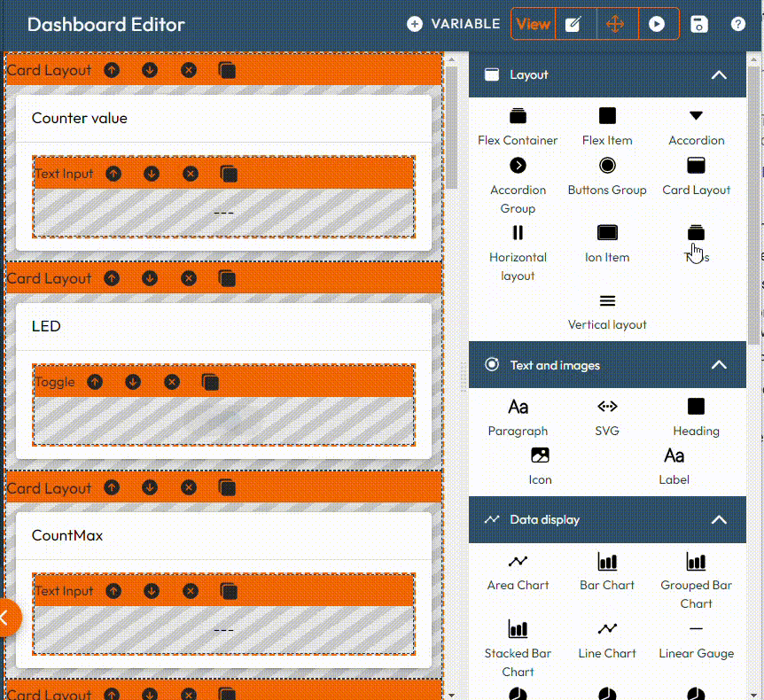Delete the Toggle widget with its X icon
764x700 pixels.
click(172, 382)
